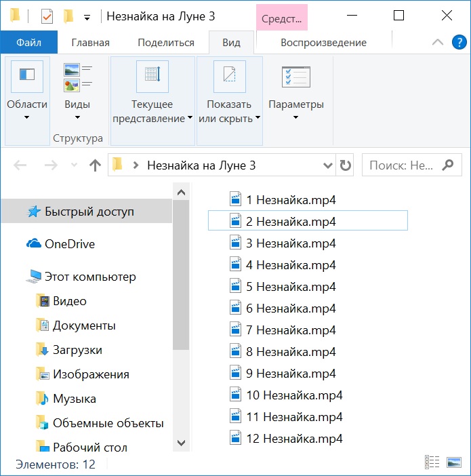Select Этот компьютер in navigation pane

[81, 277]
